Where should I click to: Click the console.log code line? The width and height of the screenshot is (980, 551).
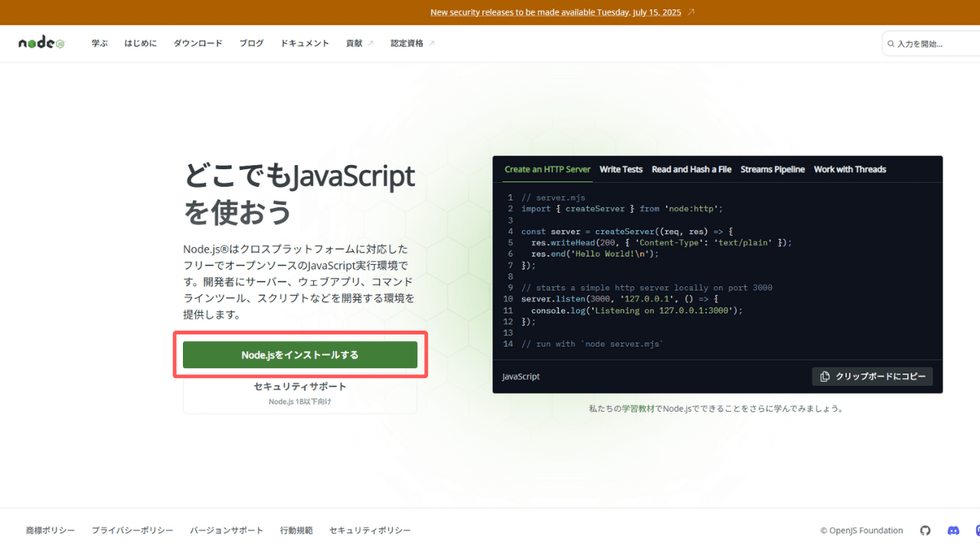[x=637, y=311]
